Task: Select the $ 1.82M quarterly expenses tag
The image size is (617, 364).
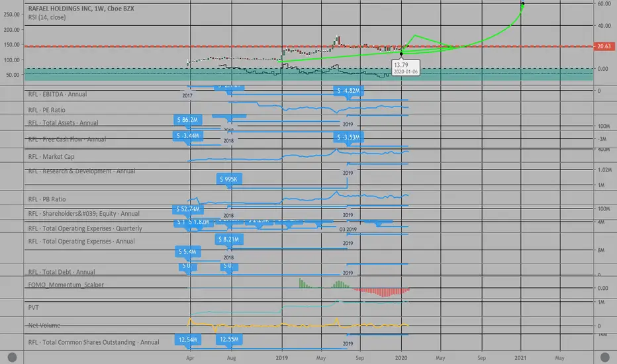Action: click(199, 222)
